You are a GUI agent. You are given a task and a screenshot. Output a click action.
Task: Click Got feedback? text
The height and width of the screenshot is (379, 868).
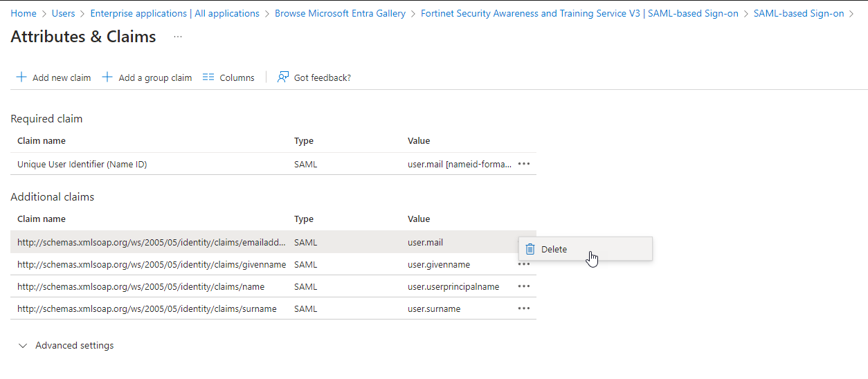[323, 77]
